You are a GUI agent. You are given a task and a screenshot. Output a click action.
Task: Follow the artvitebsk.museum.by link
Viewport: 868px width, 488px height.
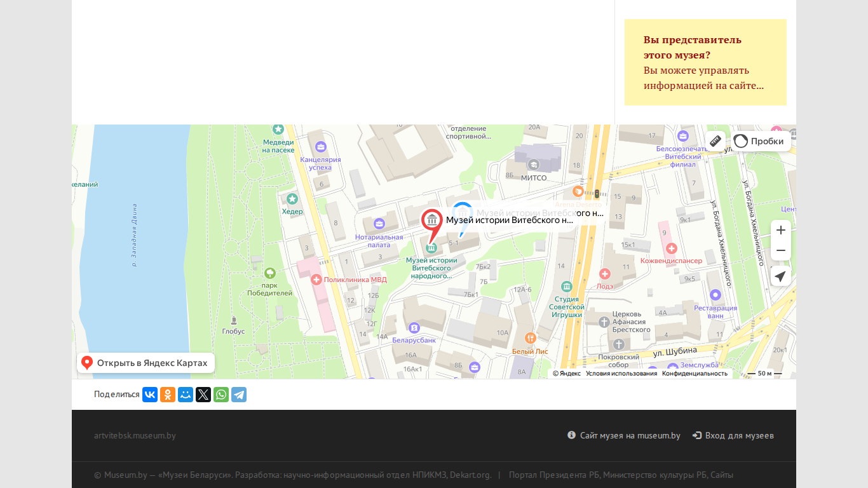pyautogui.click(x=135, y=436)
